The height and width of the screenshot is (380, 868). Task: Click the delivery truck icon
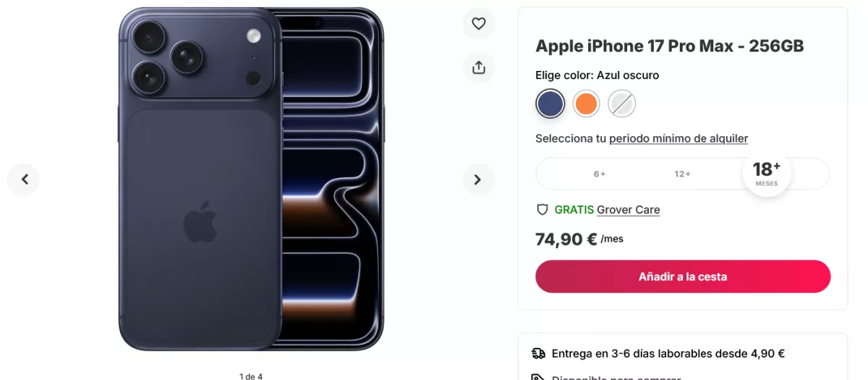coord(538,354)
